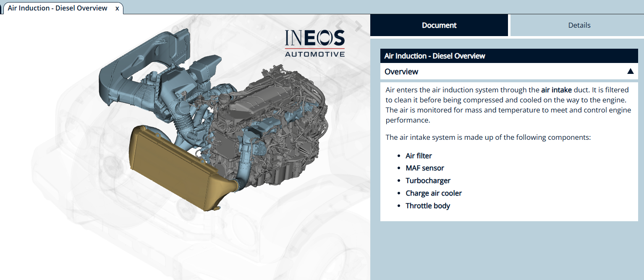Viewport: 644px width, 280px height.
Task: Click "Charge air cooler" in the components list
Action: (x=434, y=193)
